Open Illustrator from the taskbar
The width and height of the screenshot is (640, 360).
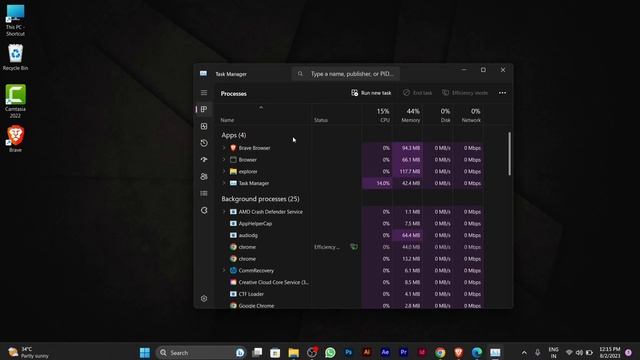[367, 353]
